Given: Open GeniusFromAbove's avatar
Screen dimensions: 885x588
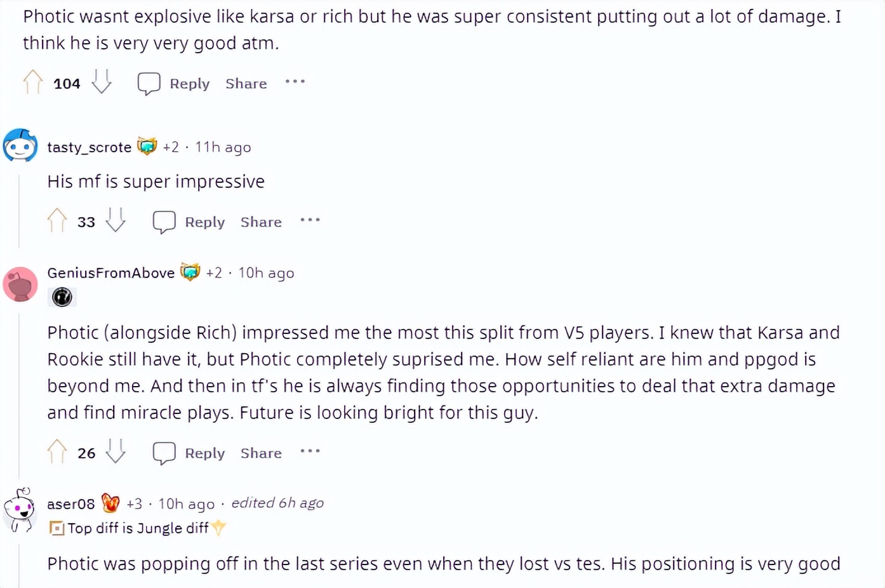Looking at the screenshot, I should (20, 284).
